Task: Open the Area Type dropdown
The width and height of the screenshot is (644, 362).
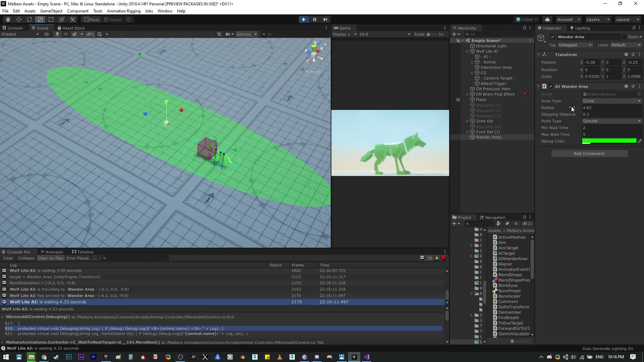Action: [x=611, y=101]
